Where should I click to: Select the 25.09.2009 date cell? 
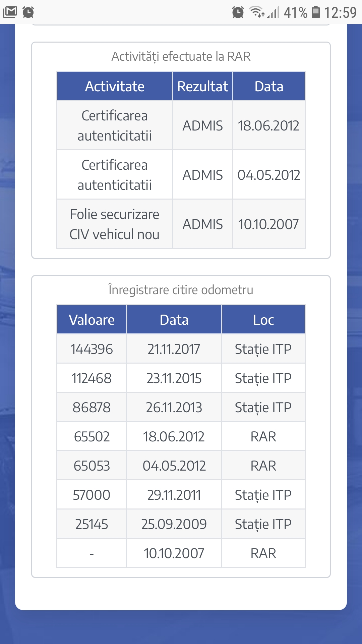tap(174, 524)
